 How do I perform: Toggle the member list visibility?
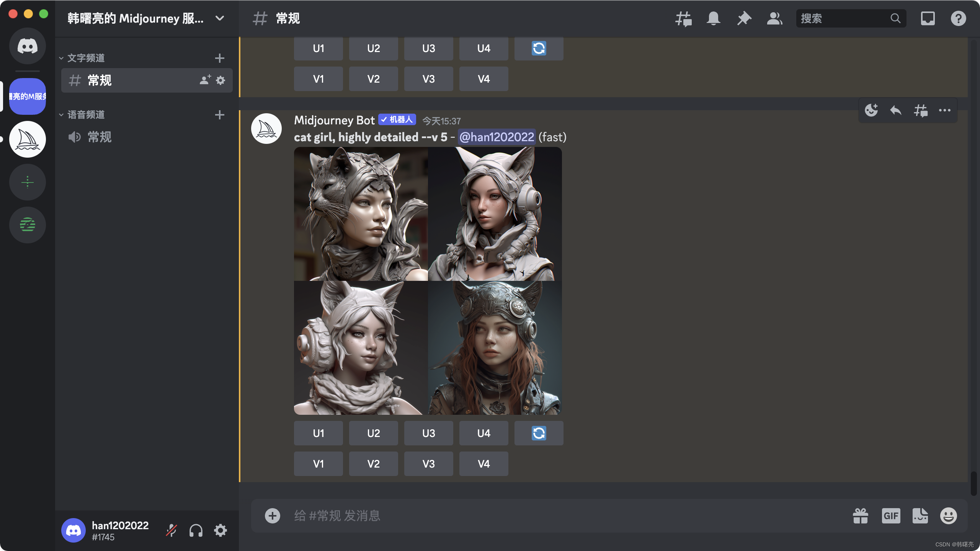[x=774, y=18]
